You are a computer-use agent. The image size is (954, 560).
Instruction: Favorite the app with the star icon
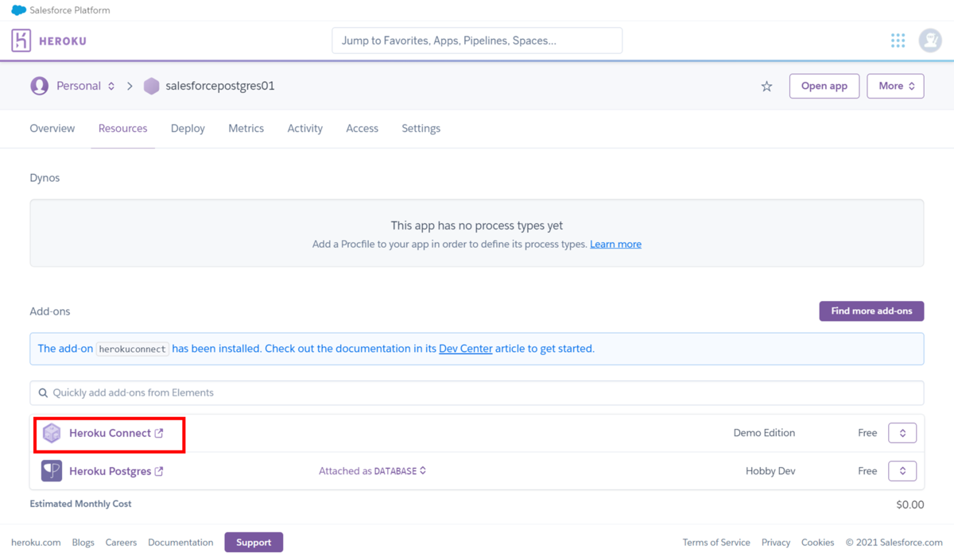[x=766, y=87]
